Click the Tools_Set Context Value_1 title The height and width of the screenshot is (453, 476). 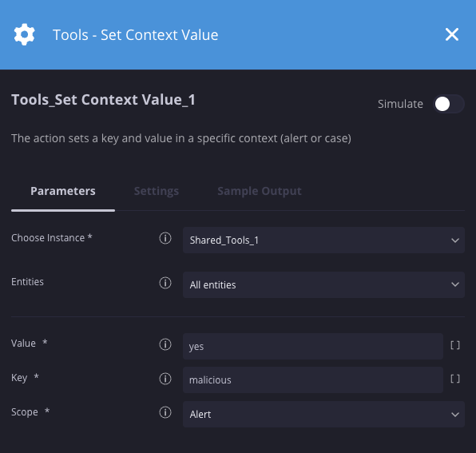103,100
